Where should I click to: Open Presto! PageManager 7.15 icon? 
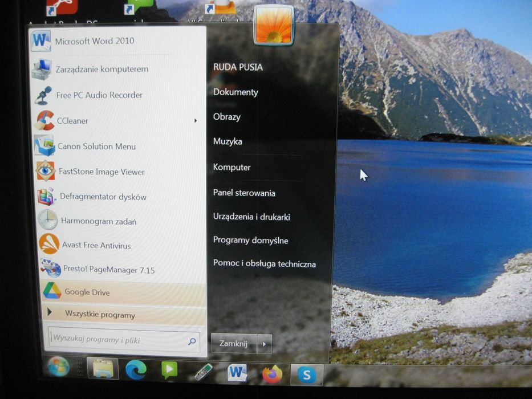(51, 268)
